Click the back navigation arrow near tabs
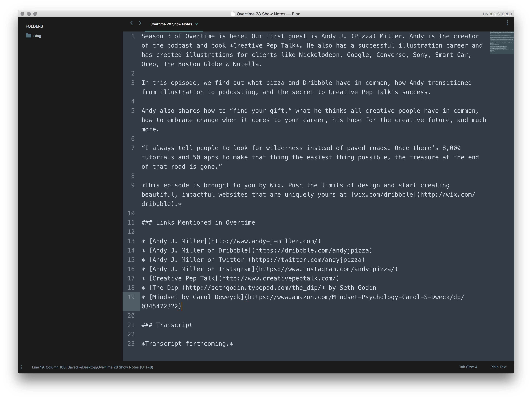 (x=131, y=23)
